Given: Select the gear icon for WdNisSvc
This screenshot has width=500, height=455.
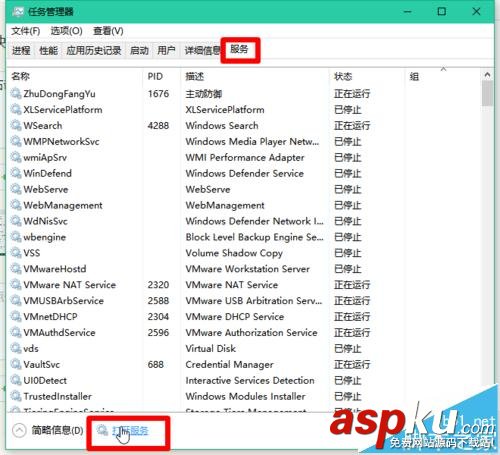Looking at the screenshot, I should coord(16,221).
